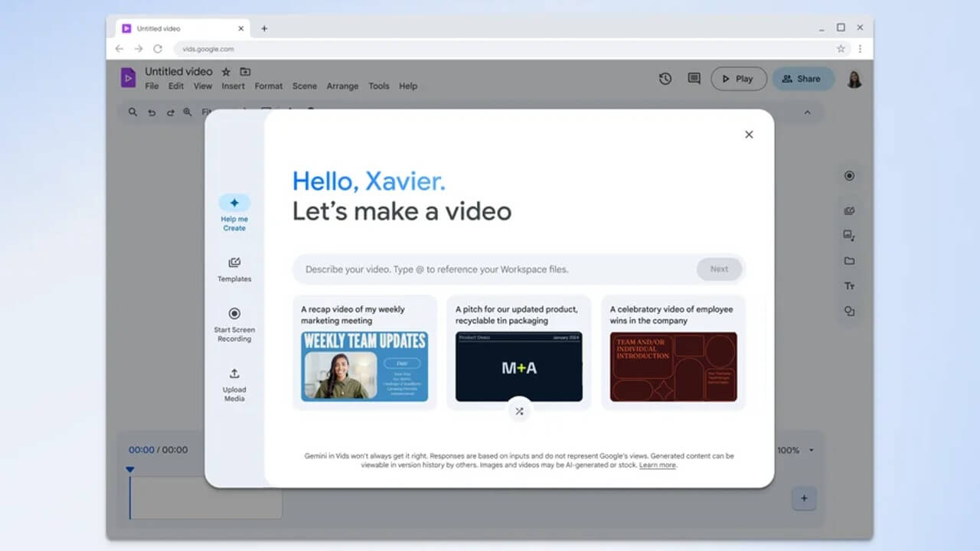Screen dimensions: 980x551
Task: Click the Share button
Action: [x=802, y=78]
